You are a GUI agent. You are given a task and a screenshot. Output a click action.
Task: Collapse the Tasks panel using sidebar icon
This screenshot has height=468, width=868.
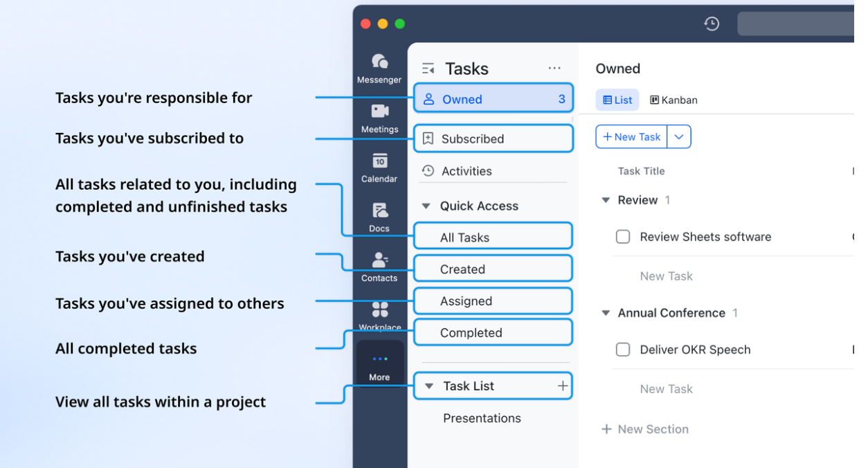[x=428, y=69]
